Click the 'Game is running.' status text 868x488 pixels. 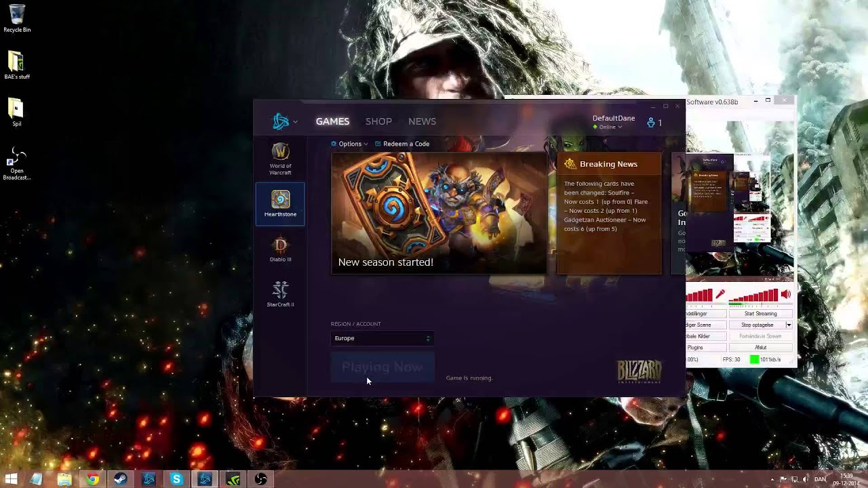coord(469,378)
